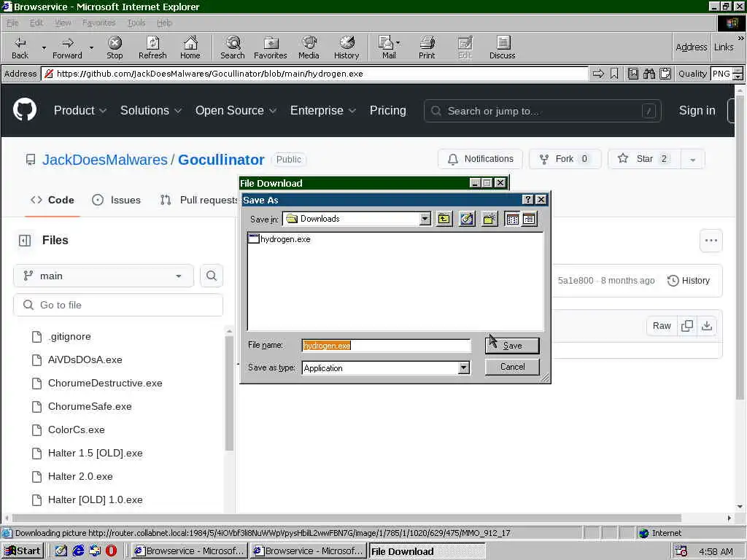Open the File menu

[12, 23]
